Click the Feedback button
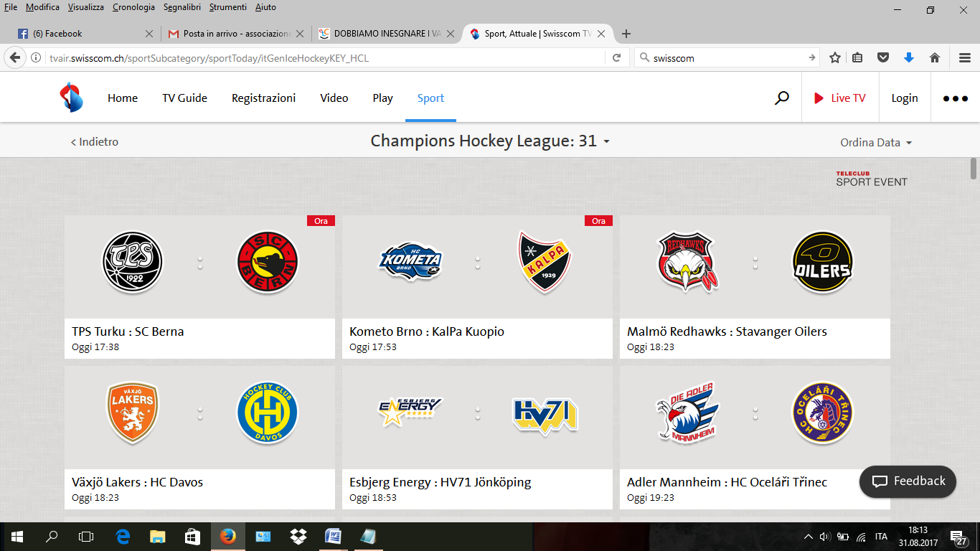 908,481
